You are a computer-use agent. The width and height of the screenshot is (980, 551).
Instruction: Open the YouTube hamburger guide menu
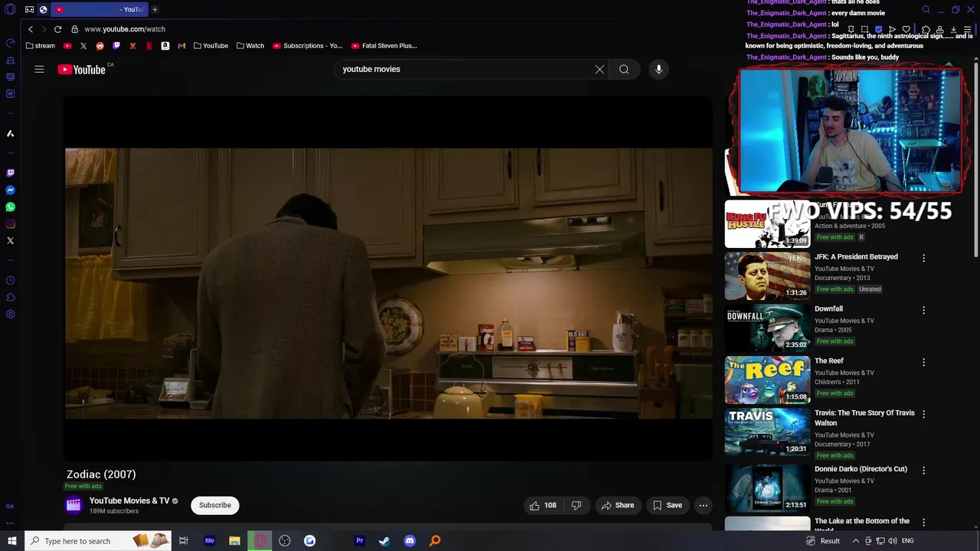pyautogui.click(x=39, y=69)
